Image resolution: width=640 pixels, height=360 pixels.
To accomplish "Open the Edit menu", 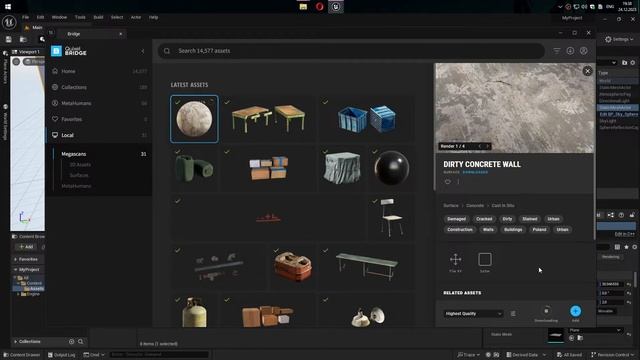I will click(x=40, y=17).
